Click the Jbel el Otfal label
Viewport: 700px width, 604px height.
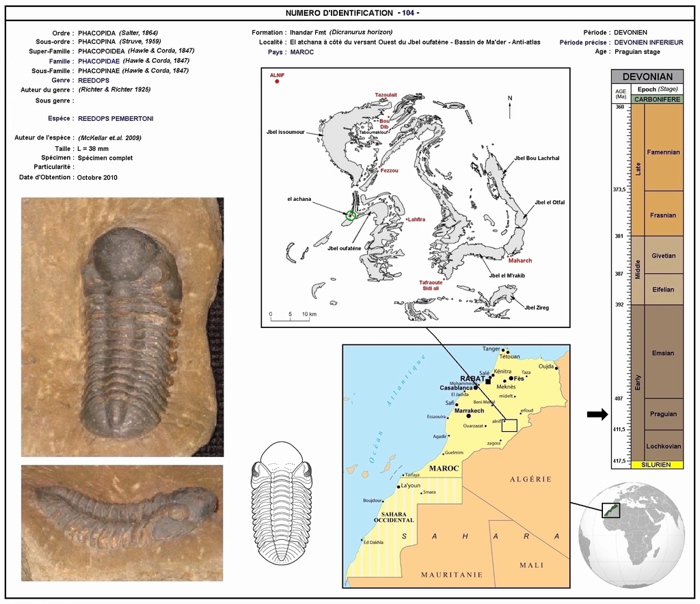pos(550,202)
